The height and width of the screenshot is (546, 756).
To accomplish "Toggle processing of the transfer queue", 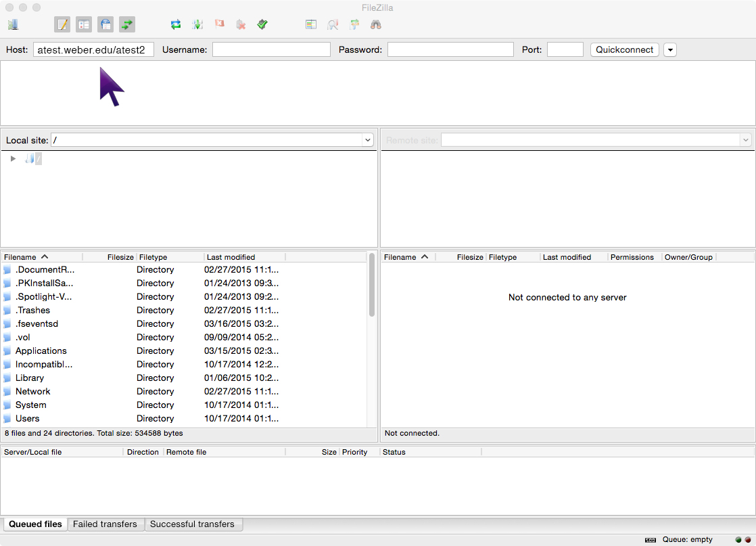I will click(x=197, y=25).
